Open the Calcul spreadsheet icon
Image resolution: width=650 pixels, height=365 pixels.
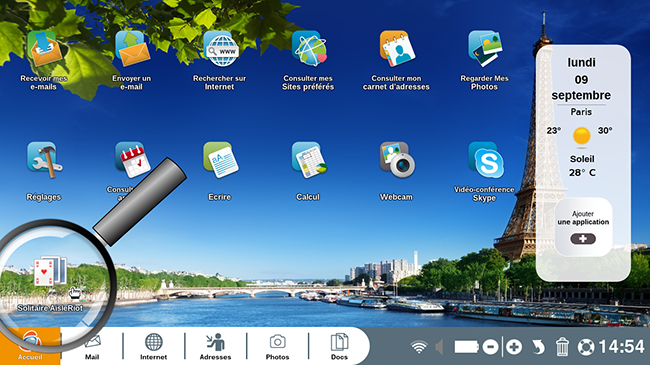tap(309, 160)
